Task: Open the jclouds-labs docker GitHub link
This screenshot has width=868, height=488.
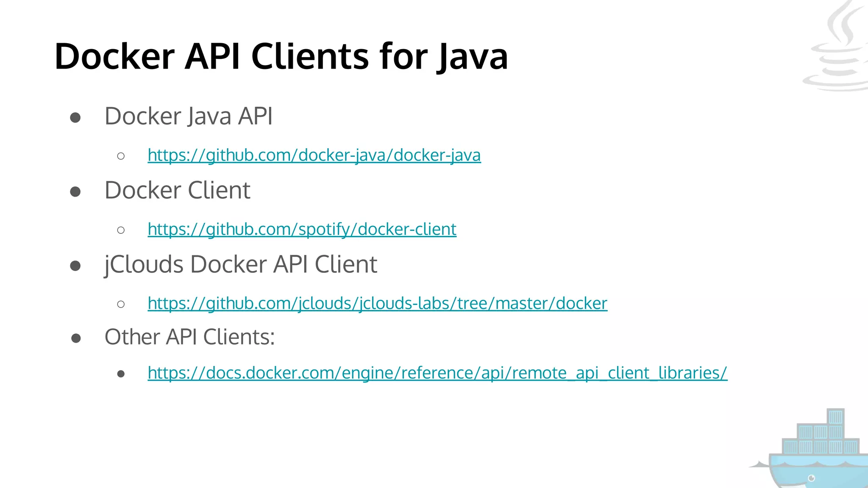Action: [x=377, y=303]
